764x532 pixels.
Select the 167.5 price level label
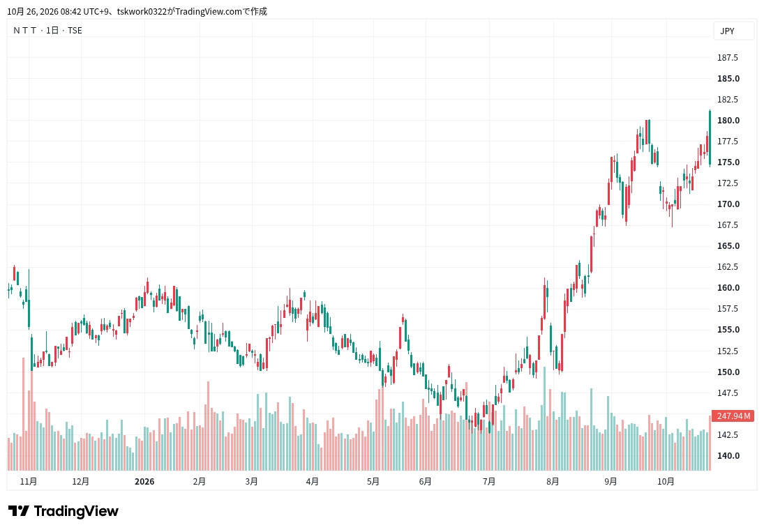728,225
